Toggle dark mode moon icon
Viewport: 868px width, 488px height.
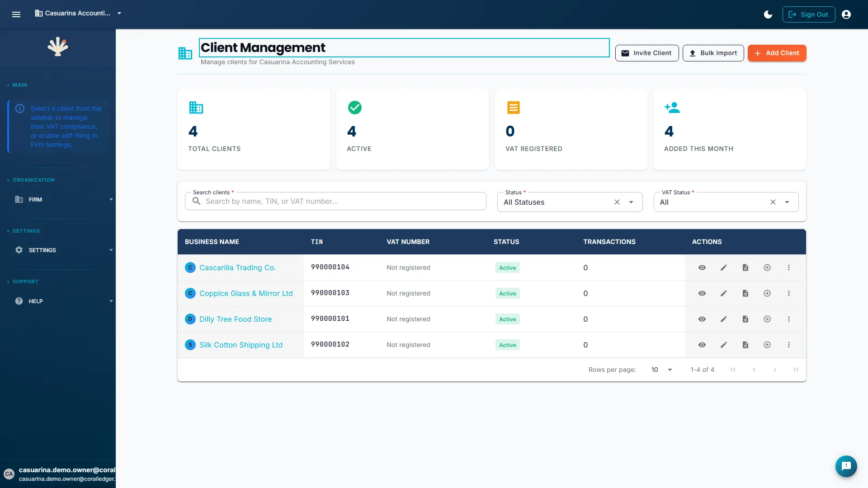pos(768,14)
